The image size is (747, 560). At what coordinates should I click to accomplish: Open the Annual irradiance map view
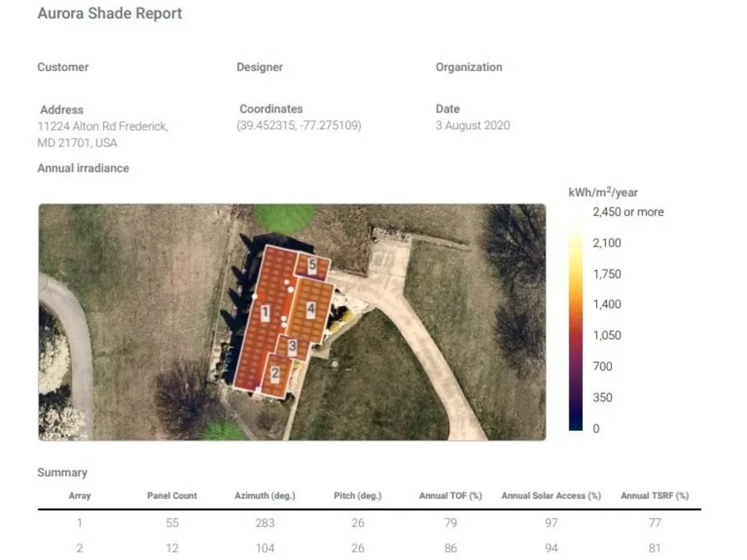point(82,168)
